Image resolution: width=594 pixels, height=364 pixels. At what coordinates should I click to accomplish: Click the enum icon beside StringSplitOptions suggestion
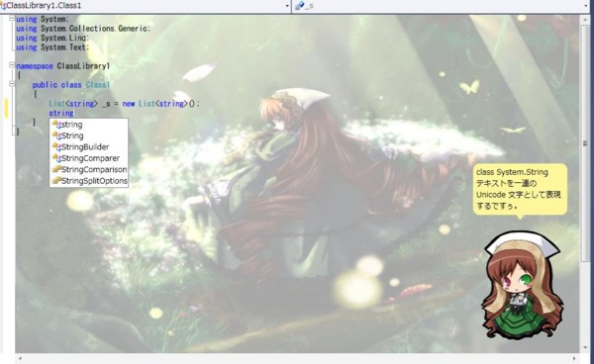pyautogui.click(x=56, y=181)
